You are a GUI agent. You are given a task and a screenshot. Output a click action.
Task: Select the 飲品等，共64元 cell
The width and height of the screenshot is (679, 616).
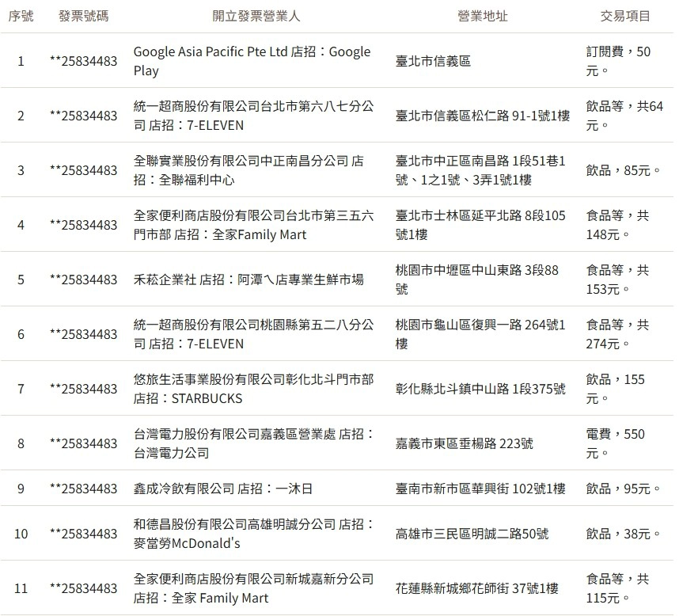click(x=624, y=116)
